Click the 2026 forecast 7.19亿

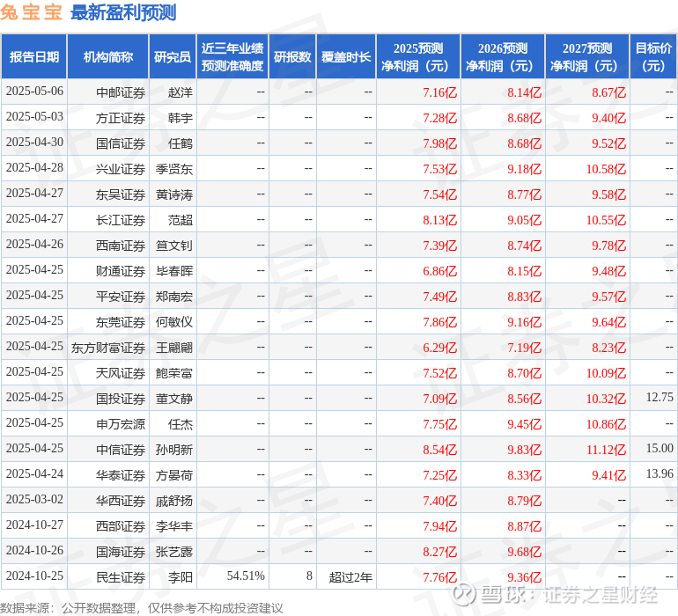524,348
